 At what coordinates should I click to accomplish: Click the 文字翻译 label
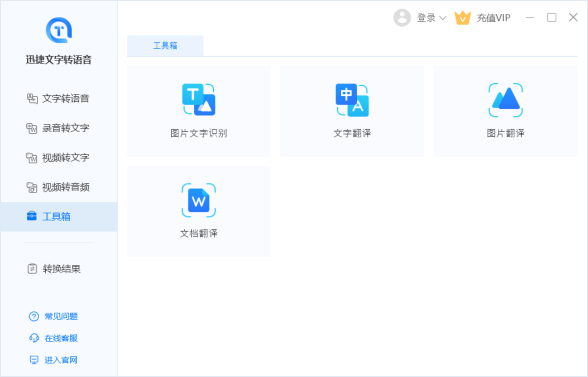[352, 133]
